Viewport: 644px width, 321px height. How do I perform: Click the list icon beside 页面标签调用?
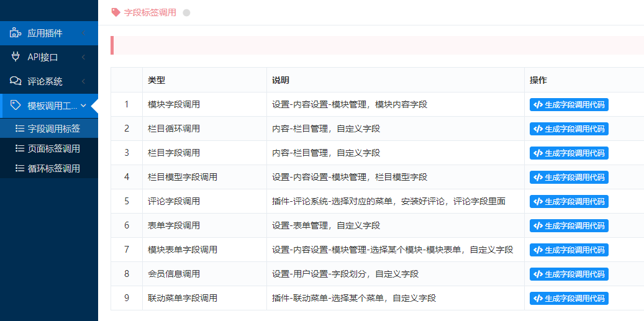coord(19,148)
